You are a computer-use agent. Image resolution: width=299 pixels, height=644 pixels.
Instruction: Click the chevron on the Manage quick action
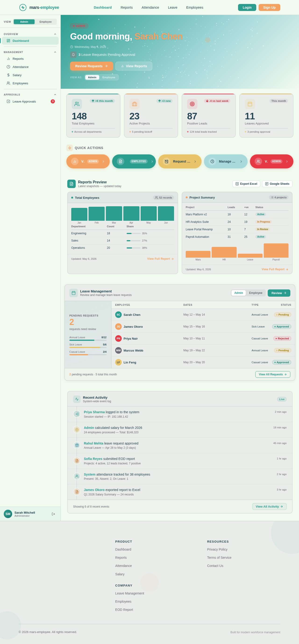241,161
